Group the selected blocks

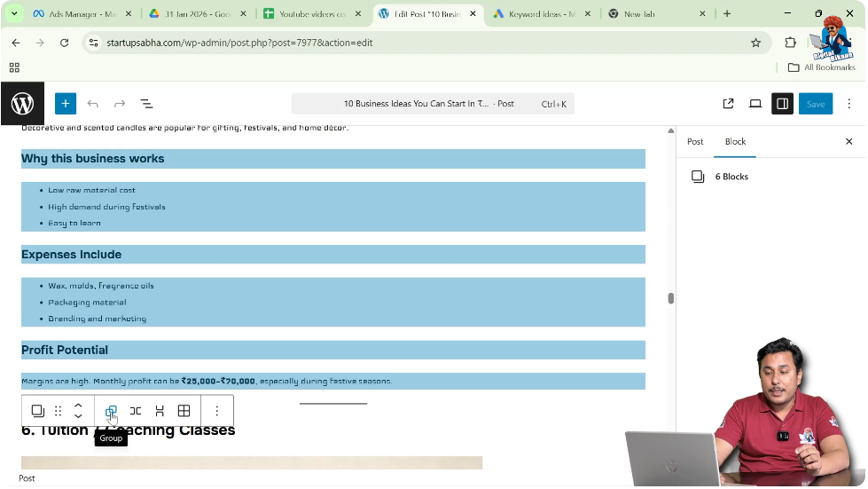coord(111,411)
